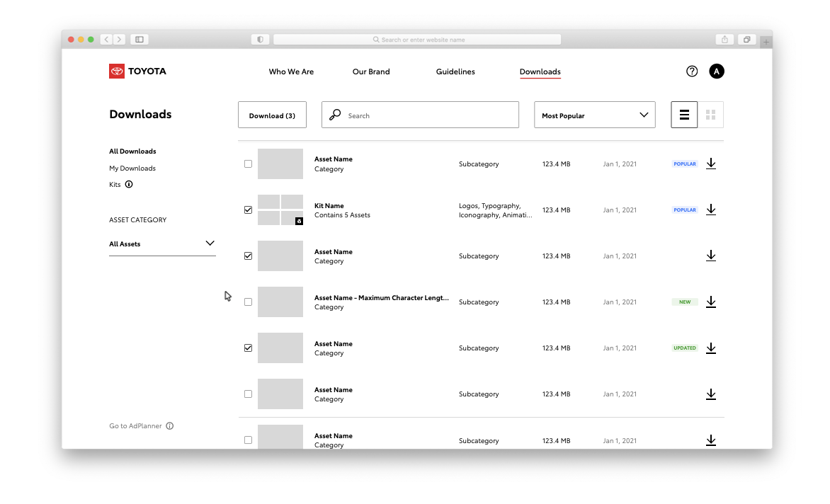Open the Kits link in the sidebar
Viewport: 830px width, 504px height.
pyautogui.click(x=115, y=185)
